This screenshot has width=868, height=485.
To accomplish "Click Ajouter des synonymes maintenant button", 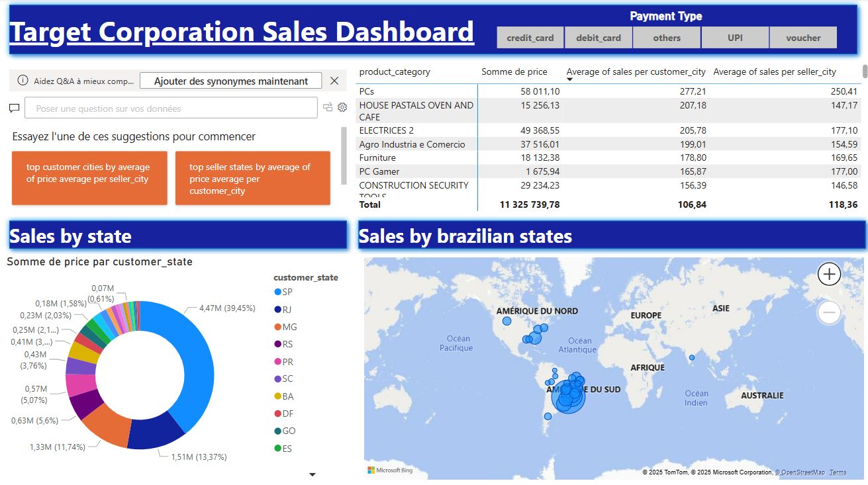I will coord(230,81).
